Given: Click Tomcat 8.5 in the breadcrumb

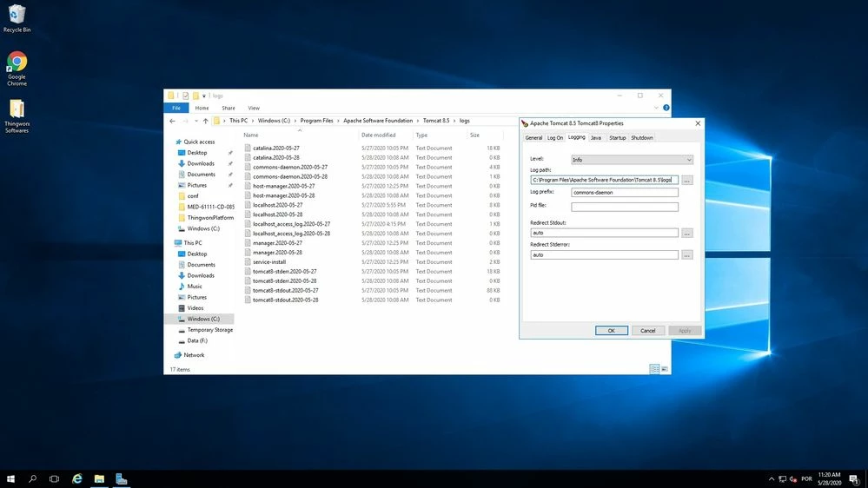Looking at the screenshot, I should (436, 121).
